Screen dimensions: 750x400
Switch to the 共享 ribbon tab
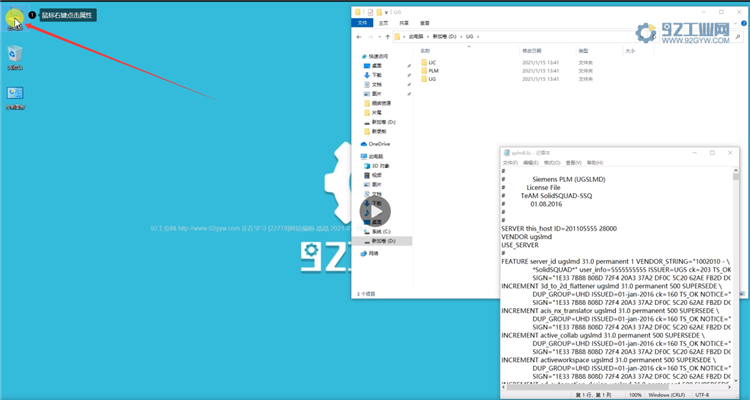404,23
